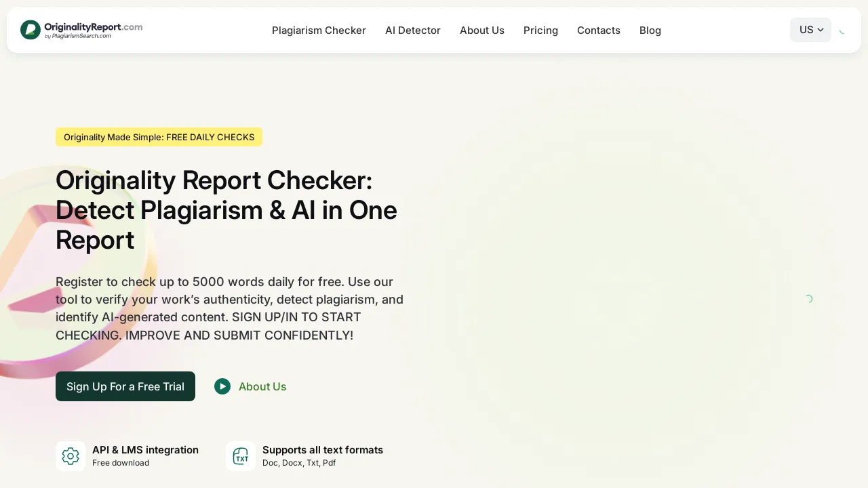
Task: Open the About Us link beside play icon
Action: pos(262,386)
